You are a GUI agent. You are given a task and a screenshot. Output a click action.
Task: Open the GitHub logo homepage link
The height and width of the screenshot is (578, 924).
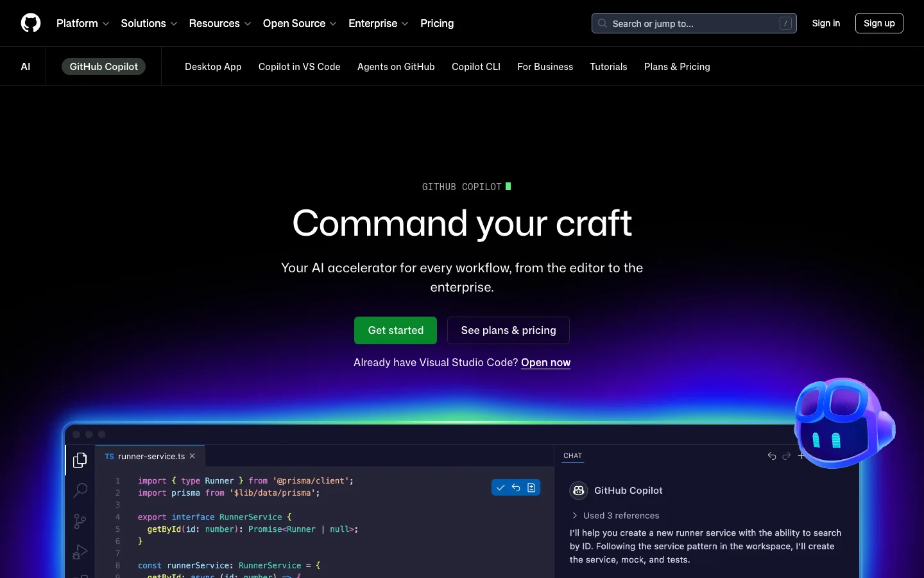pos(31,23)
